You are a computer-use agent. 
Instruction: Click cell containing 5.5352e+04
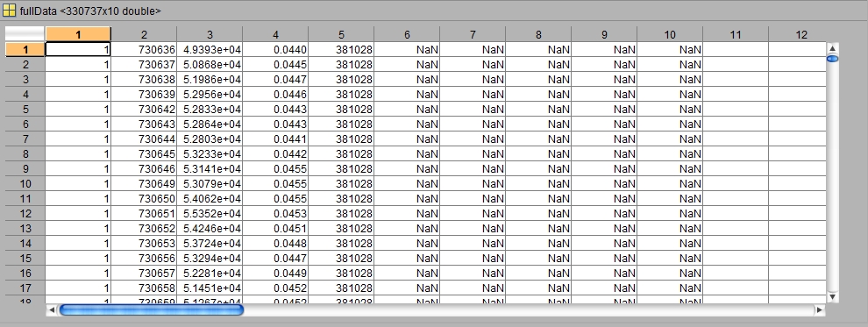tap(210, 214)
